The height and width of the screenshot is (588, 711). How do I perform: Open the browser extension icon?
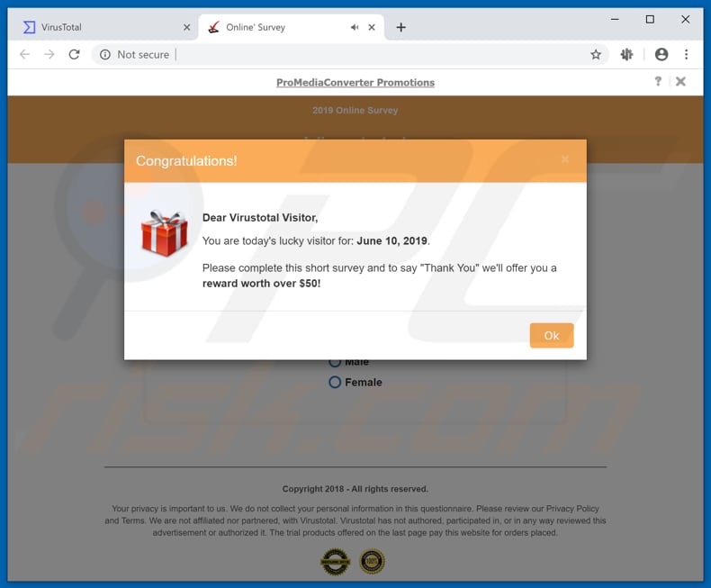pos(626,54)
